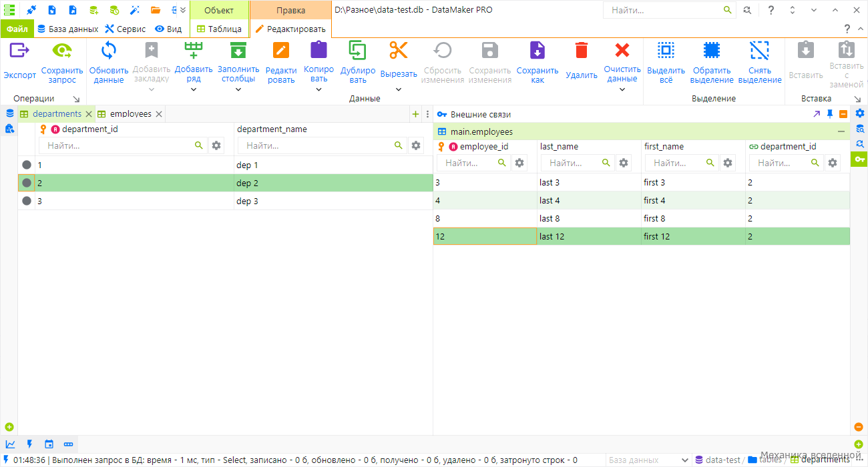Toggle the row marker for department 2
The image size is (868, 467).
(27, 183)
